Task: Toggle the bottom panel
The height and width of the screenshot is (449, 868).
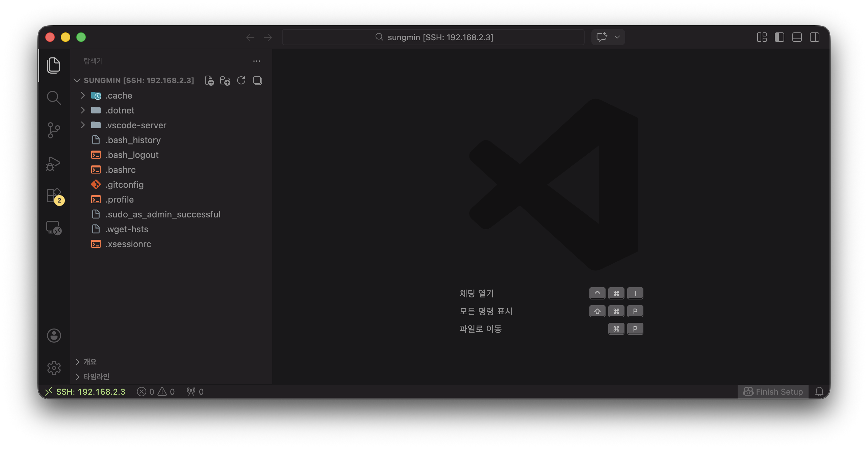Action: [797, 37]
